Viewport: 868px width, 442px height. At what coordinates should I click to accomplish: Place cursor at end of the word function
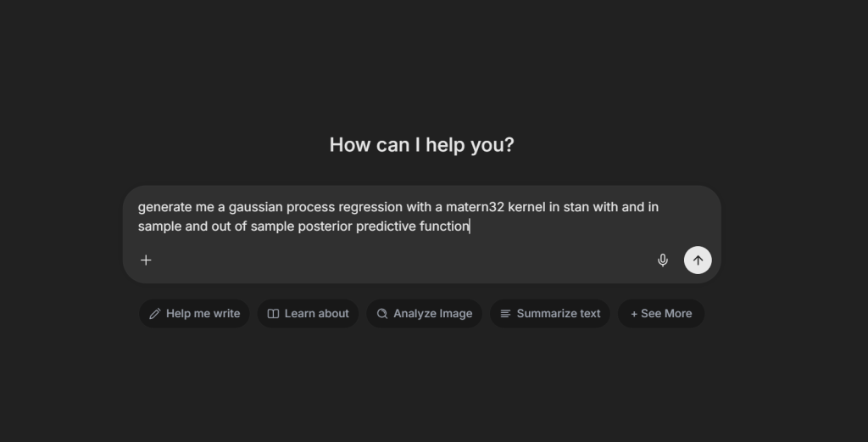(x=470, y=227)
